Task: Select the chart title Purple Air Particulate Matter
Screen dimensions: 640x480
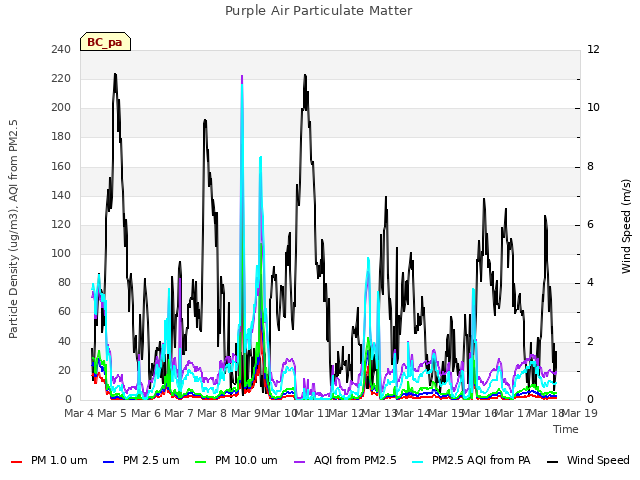Action: coord(319,11)
